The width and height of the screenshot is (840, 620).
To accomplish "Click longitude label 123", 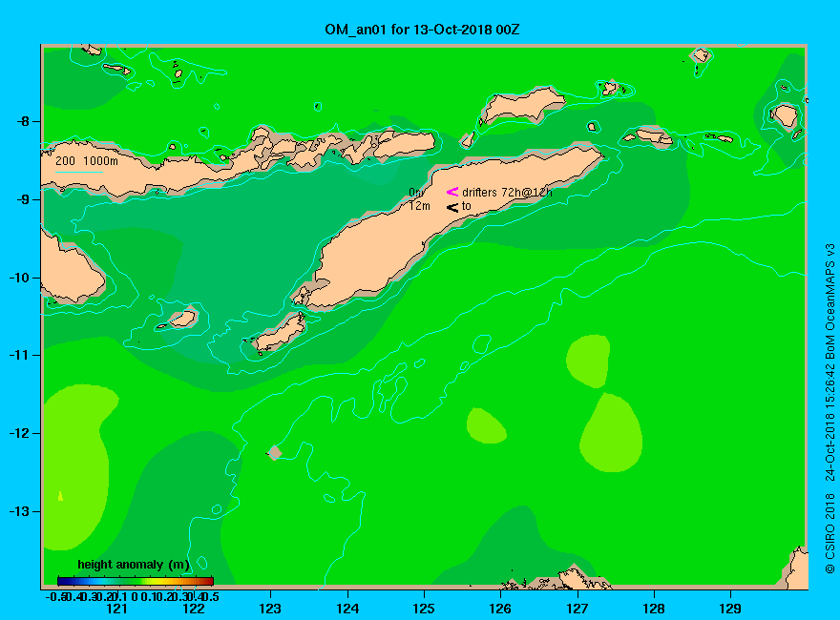I will point(270,609).
